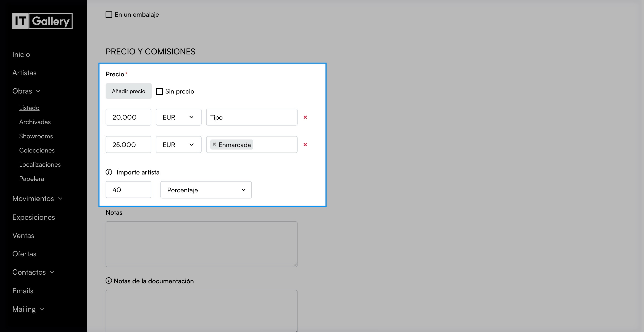Delete the 20.000 EUR price row
The image size is (644, 332).
(x=305, y=117)
